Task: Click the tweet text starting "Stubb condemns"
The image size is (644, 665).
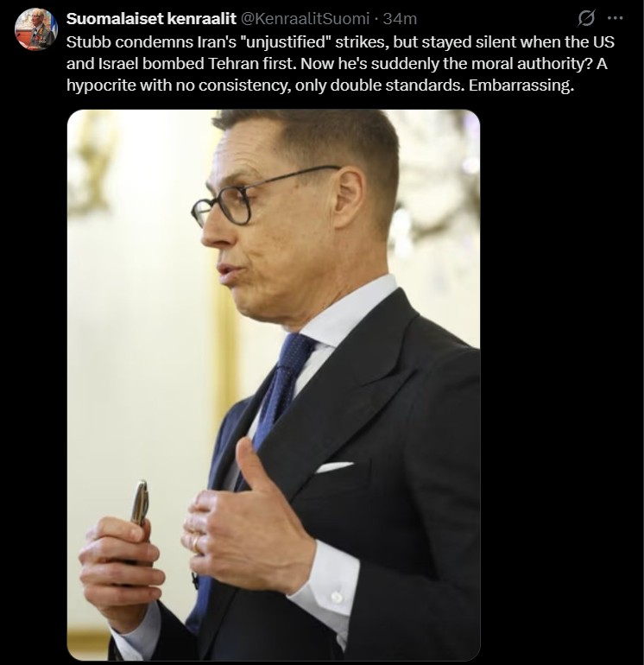Action: [x=340, y=64]
